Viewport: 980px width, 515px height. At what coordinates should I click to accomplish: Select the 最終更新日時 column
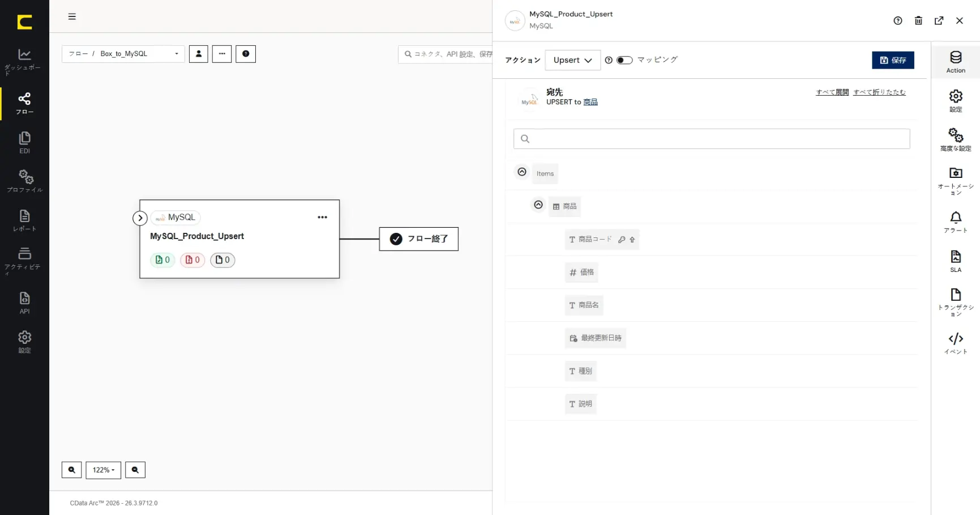tap(596, 338)
